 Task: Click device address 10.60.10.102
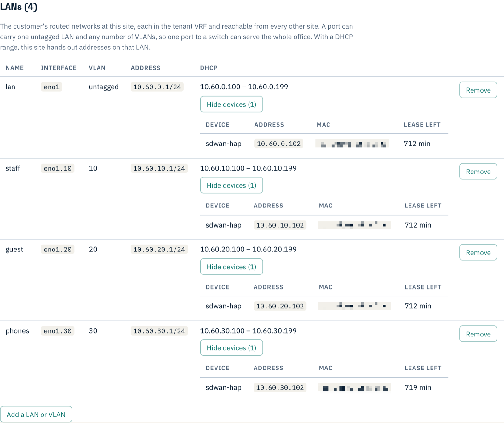280,225
